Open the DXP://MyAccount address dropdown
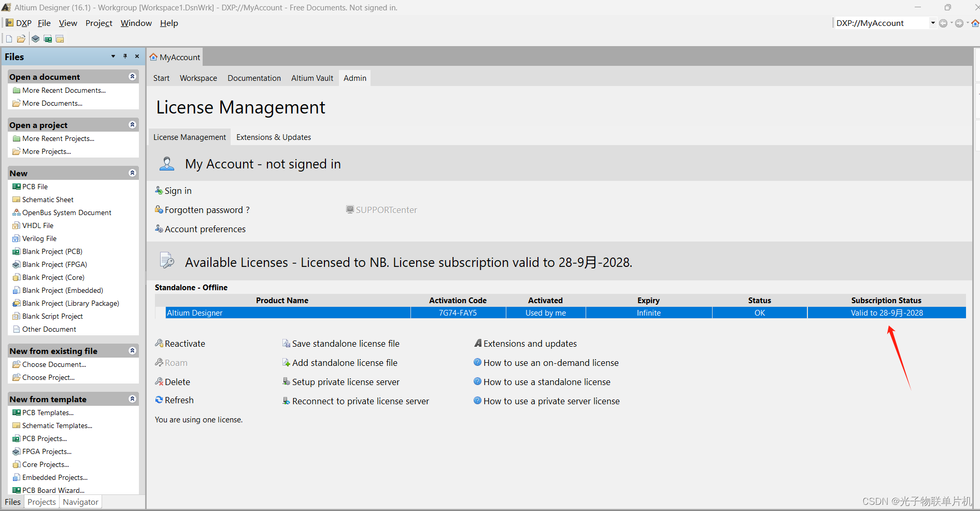 (x=933, y=23)
